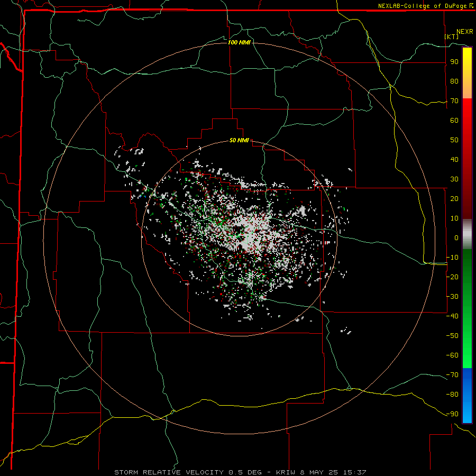Click the -20 value on the velocity scale
Viewport: 476px width, 476px height.
[x=452, y=277]
